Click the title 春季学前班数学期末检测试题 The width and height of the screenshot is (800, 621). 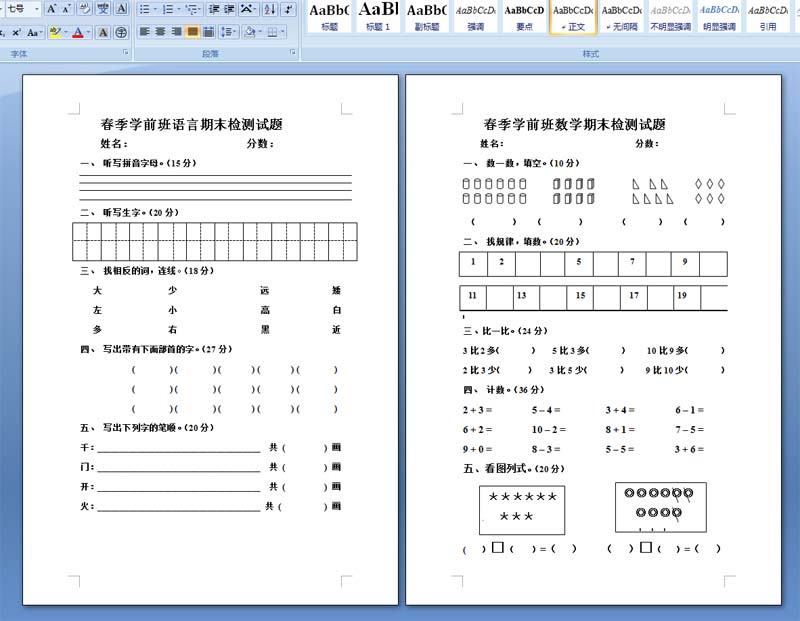[x=574, y=125]
